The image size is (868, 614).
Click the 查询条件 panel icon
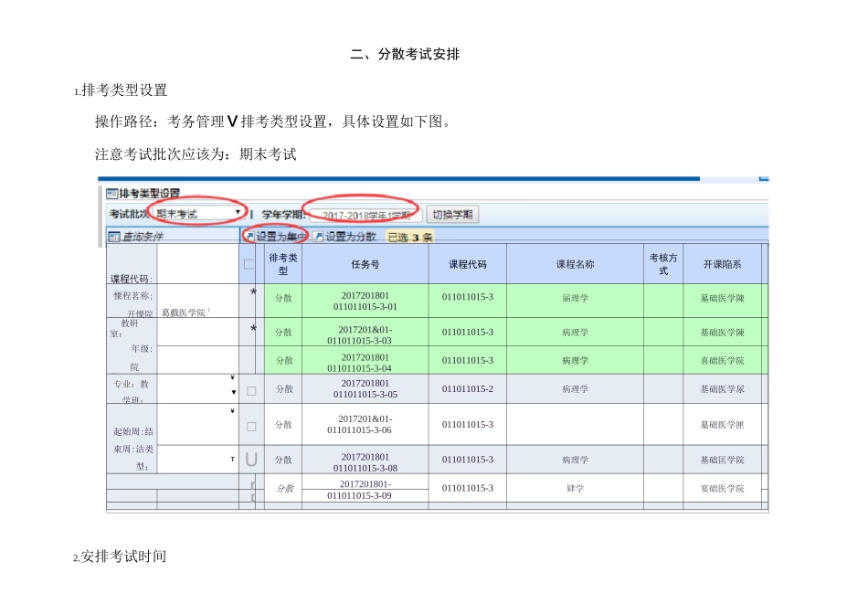tap(114, 237)
